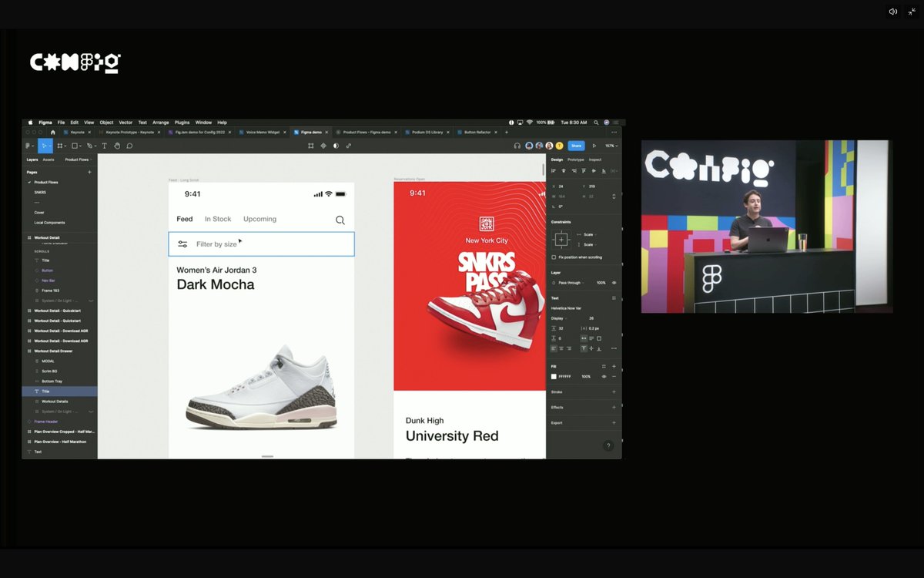
Task: Select left text alignment
Action: click(x=554, y=348)
